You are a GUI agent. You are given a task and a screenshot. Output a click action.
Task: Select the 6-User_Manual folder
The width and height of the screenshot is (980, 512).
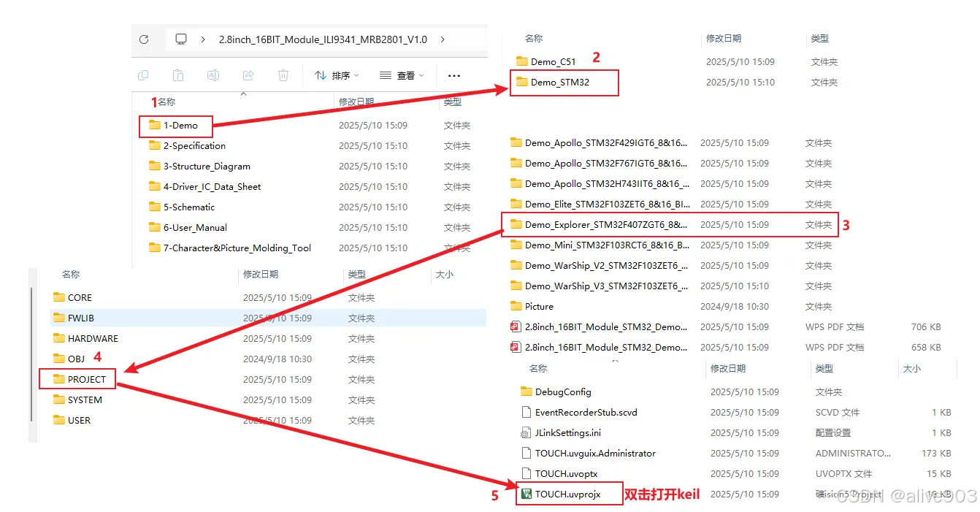(x=188, y=228)
